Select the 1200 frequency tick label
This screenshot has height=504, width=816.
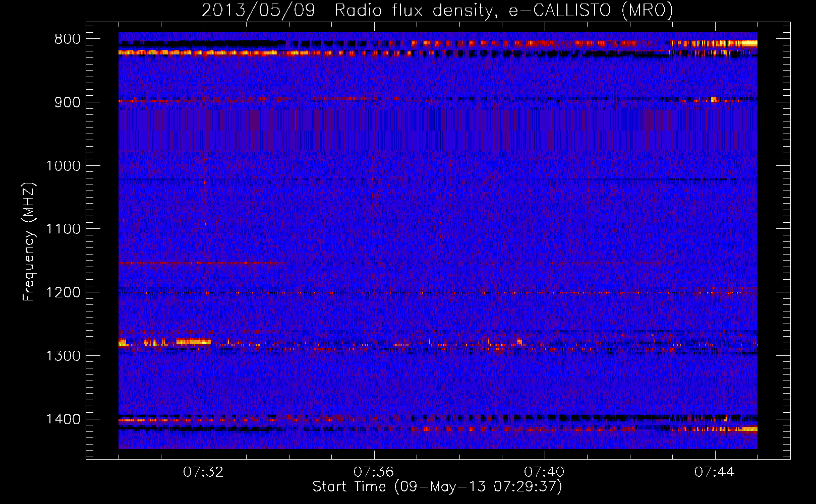coord(63,292)
